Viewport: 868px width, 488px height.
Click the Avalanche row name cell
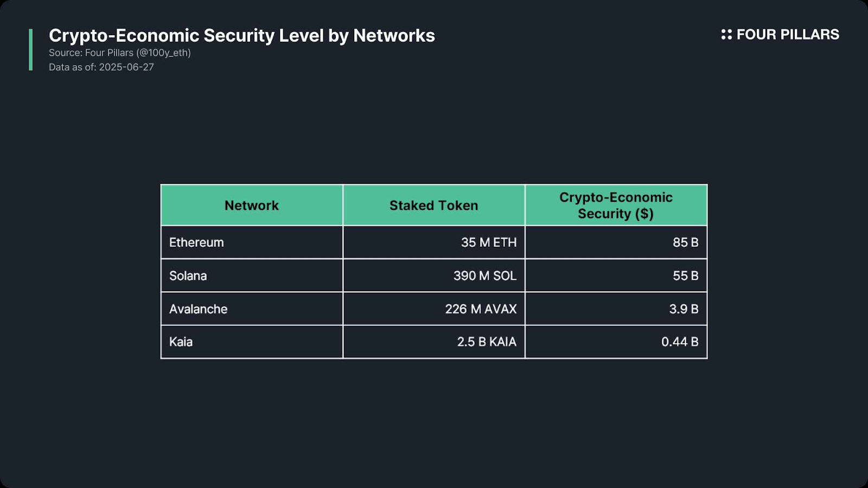(199, 309)
